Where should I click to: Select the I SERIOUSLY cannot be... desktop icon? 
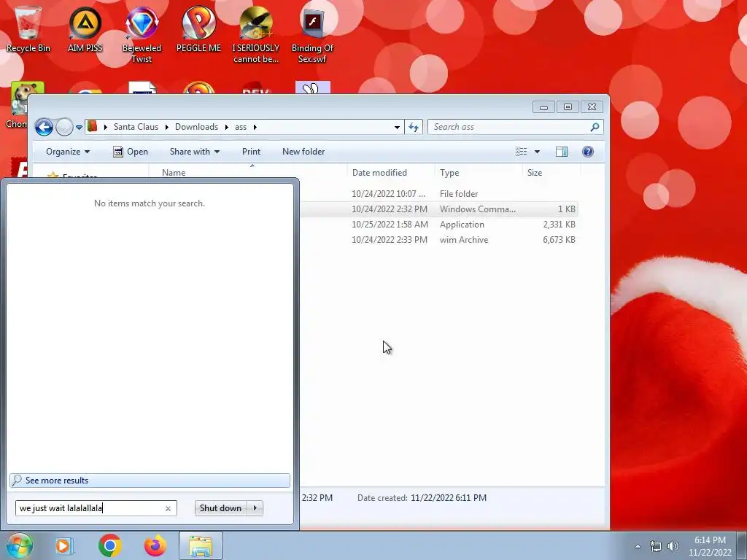pos(256,34)
